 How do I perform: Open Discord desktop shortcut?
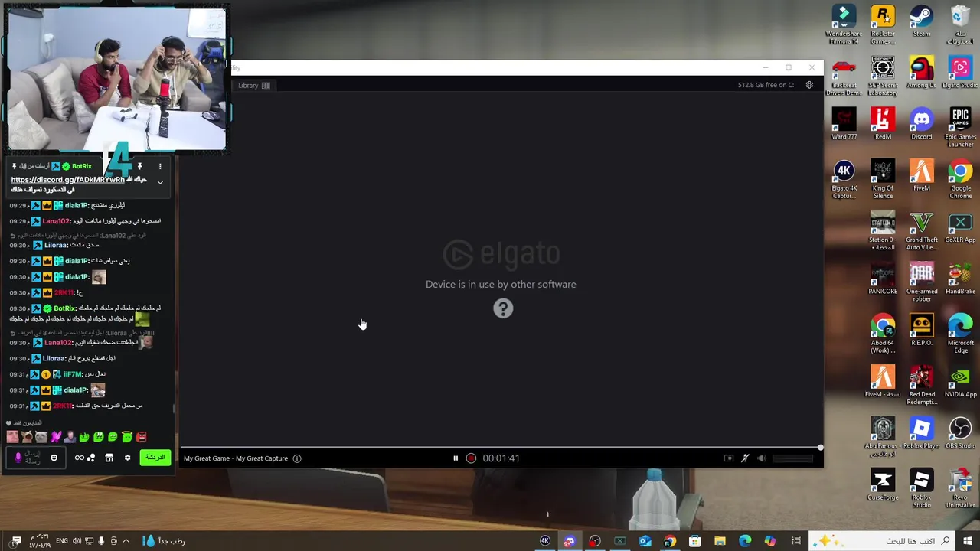coord(921,124)
